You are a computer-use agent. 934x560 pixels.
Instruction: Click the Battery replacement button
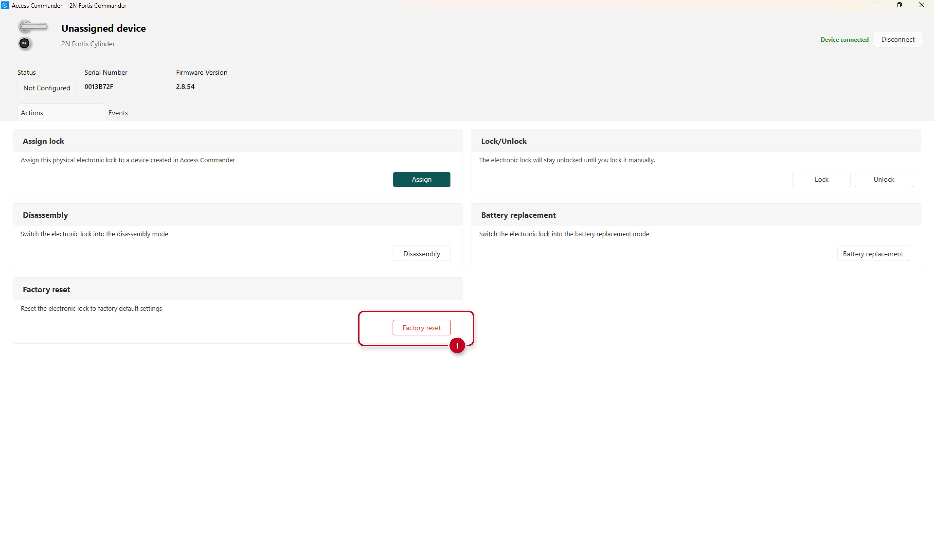click(x=873, y=254)
